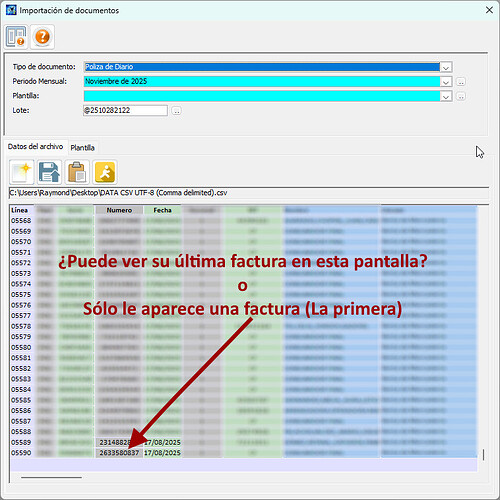Select row with line number 05579
Viewport: 500px width, 500px height.
243,337
